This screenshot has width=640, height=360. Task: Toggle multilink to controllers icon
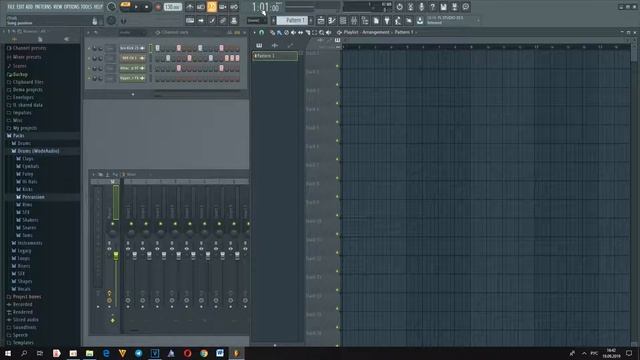234,20
